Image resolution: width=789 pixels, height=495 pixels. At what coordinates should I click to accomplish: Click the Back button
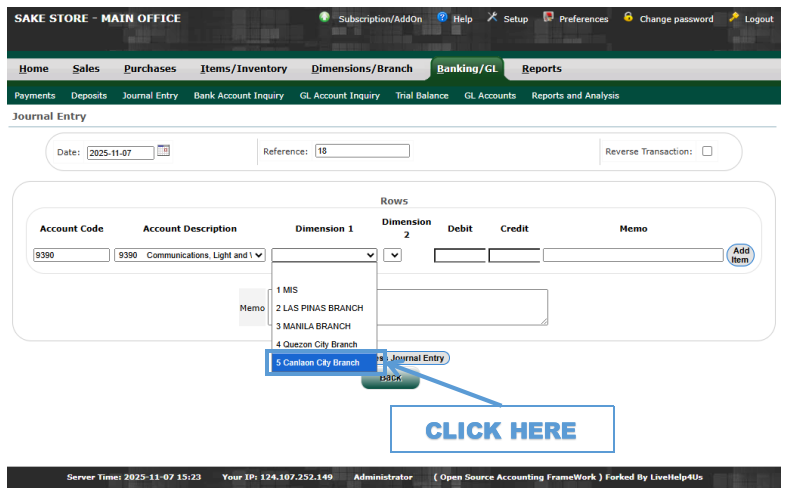coord(390,378)
